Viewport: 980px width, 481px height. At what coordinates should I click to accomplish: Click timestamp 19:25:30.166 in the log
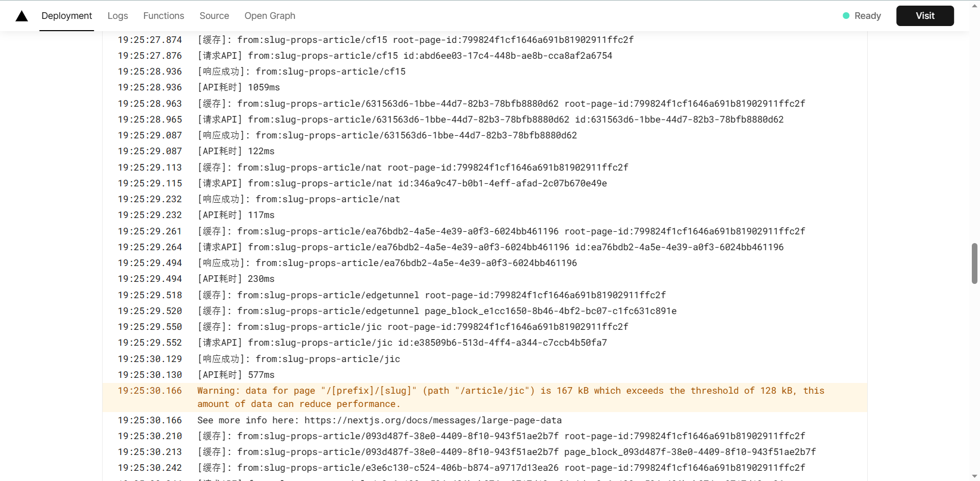(150, 391)
